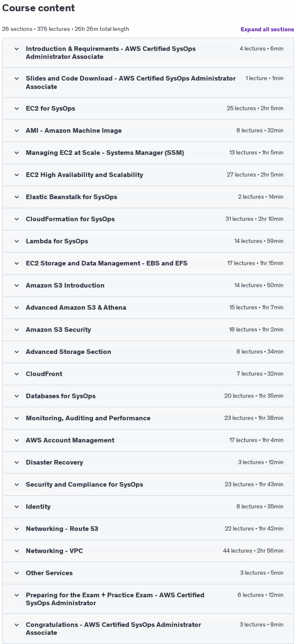Click Networking - VPC title

(54, 551)
